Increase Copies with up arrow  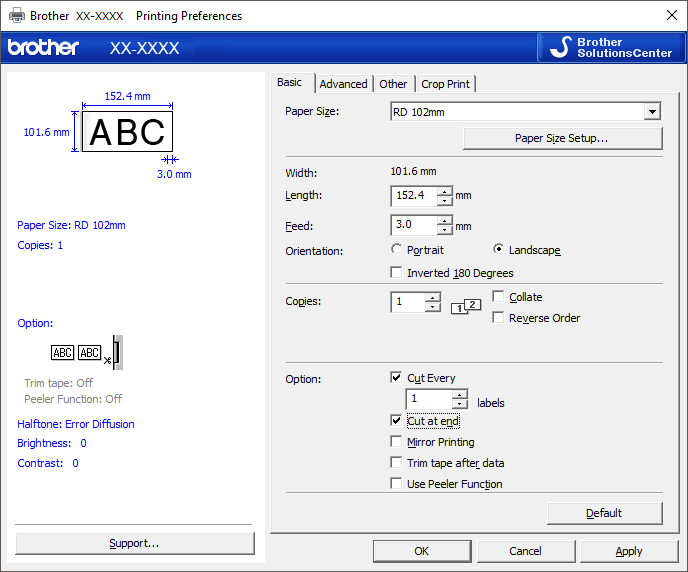click(433, 297)
